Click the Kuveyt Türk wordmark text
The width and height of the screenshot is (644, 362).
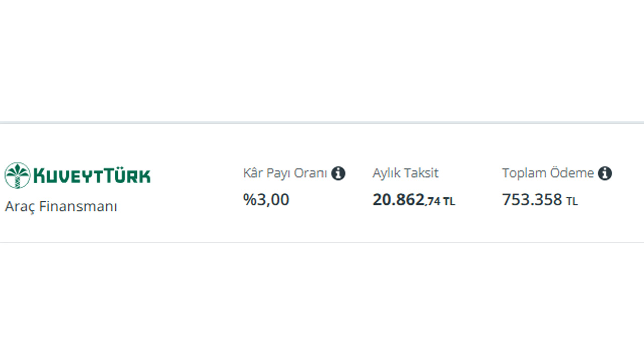(x=92, y=175)
